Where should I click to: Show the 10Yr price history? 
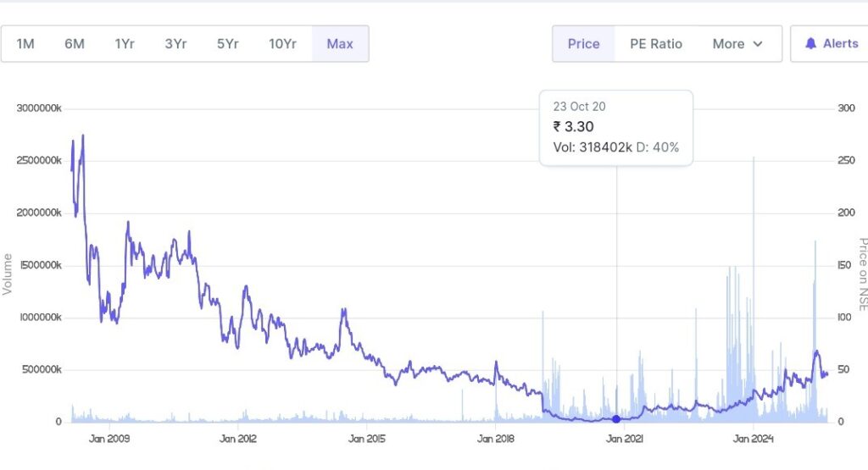point(282,43)
